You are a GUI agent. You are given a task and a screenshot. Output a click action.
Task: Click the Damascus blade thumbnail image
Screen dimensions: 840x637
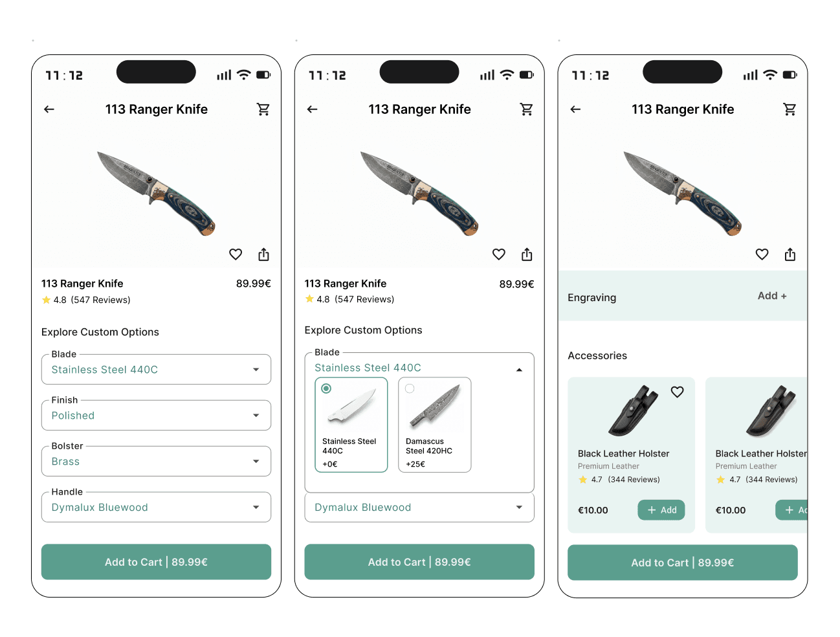435,408
